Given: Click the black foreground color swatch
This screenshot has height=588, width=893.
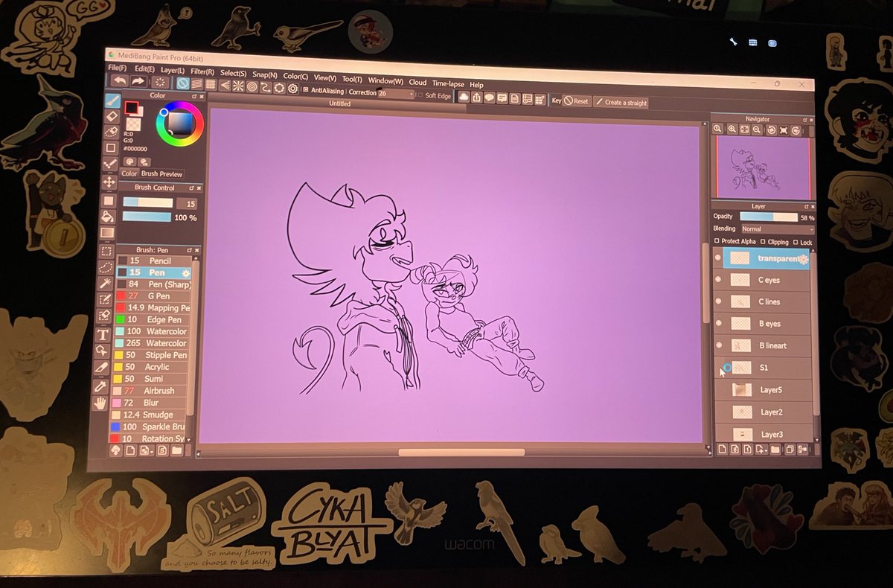Looking at the screenshot, I should click(x=131, y=106).
